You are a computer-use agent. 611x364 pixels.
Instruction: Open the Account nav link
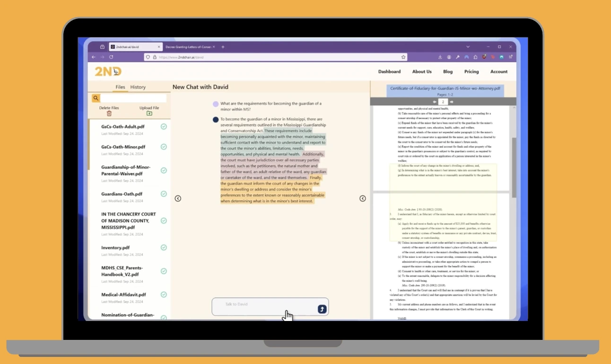click(499, 72)
